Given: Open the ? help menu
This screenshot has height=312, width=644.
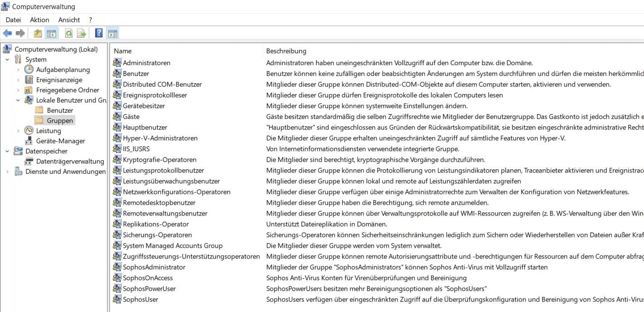Looking at the screenshot, I should [x=91, y=20].
